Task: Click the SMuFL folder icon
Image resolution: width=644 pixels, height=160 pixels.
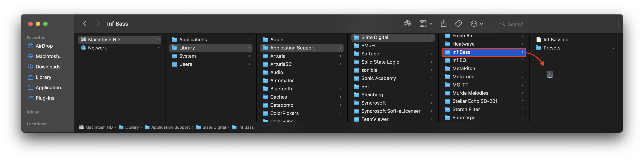Action: pyautogui.click(x=356, y=46)
